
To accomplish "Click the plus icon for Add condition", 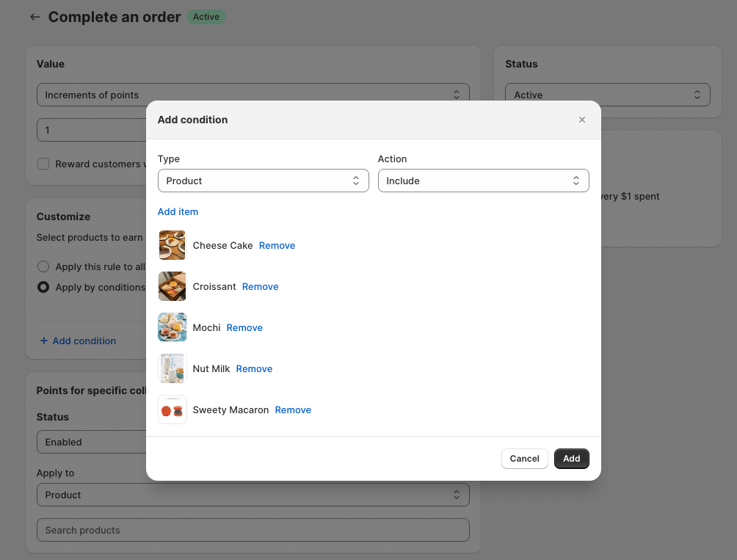I will 44,341.
